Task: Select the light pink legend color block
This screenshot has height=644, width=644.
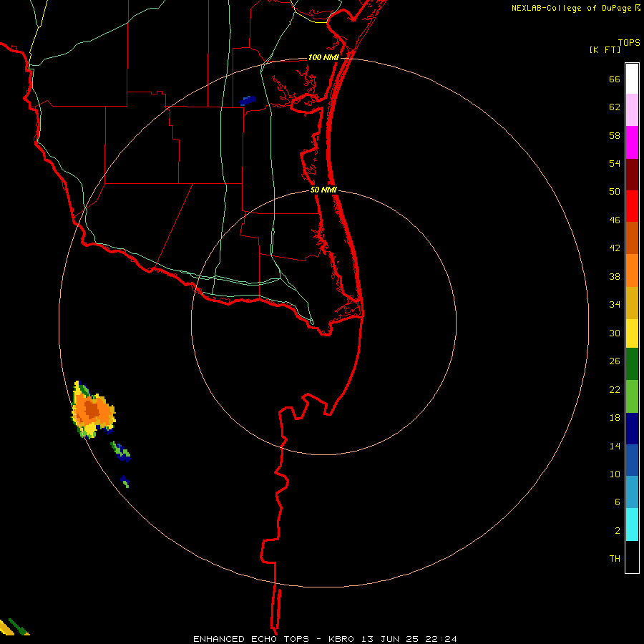Action: pos(632,109)
